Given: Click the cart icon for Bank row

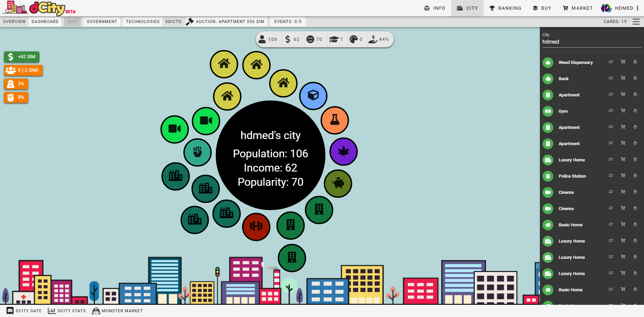Looking at the screenshot, I should (x=623, y=78).
